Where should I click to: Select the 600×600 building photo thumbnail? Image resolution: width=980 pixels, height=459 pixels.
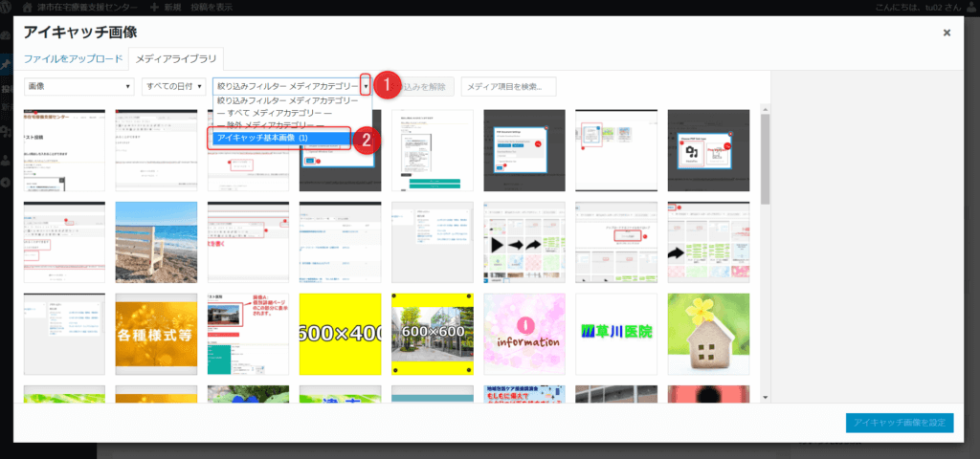click(432, 334)
